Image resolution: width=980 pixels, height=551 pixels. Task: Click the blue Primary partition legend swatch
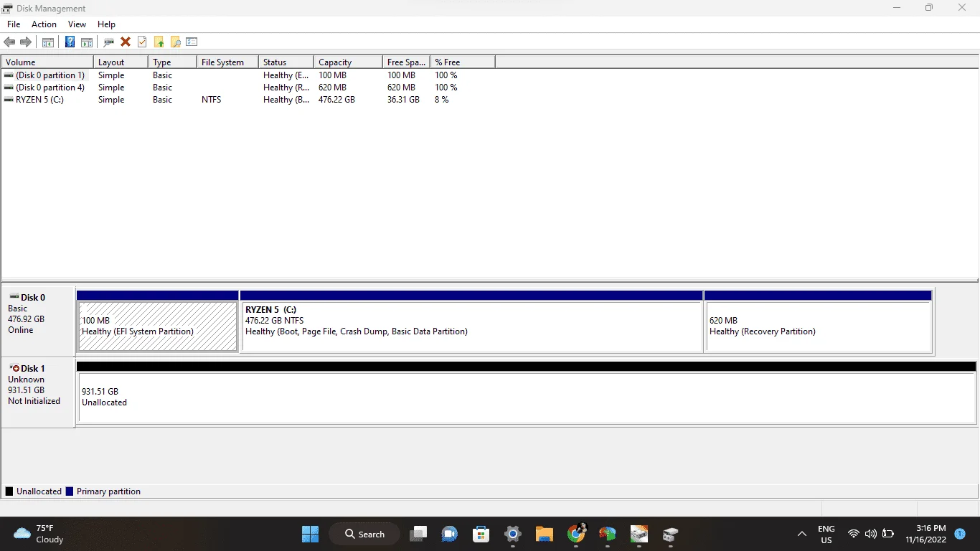[x=70, y=491]
